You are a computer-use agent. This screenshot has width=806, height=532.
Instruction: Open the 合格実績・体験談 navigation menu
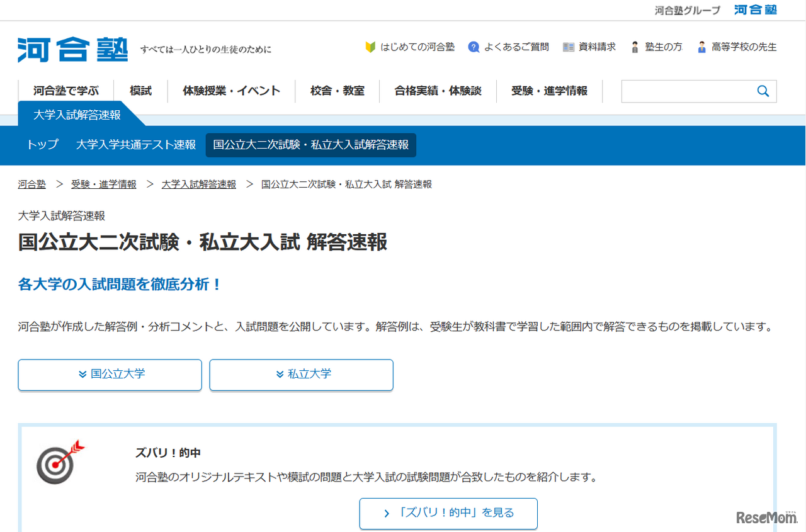pos(438,91)
